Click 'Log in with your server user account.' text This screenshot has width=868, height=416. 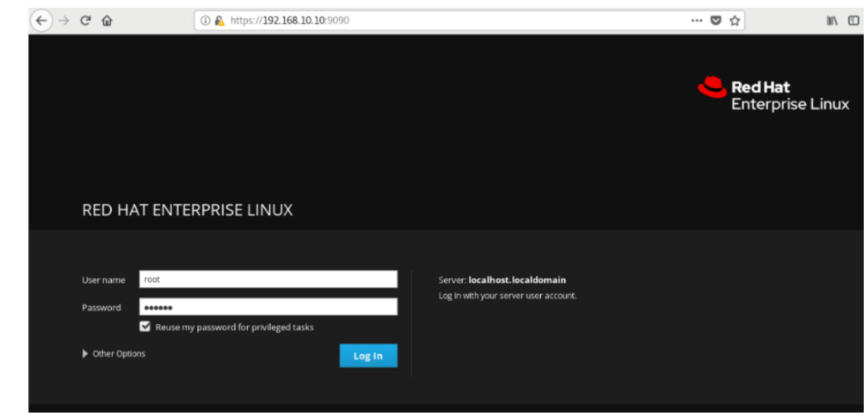tap(508, 296)
